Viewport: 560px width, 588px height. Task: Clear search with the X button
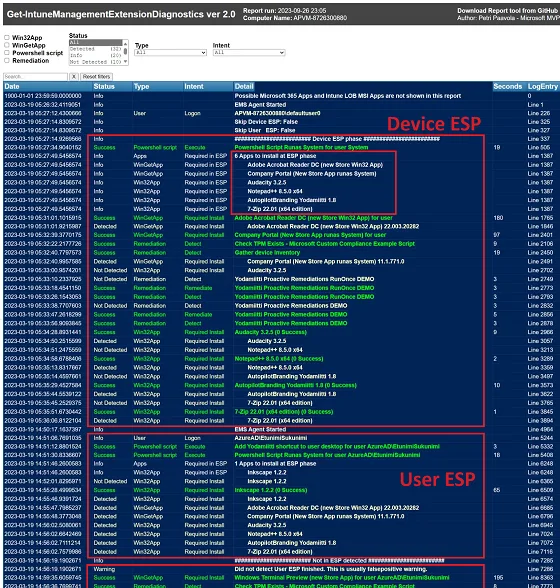pos(74,76)
